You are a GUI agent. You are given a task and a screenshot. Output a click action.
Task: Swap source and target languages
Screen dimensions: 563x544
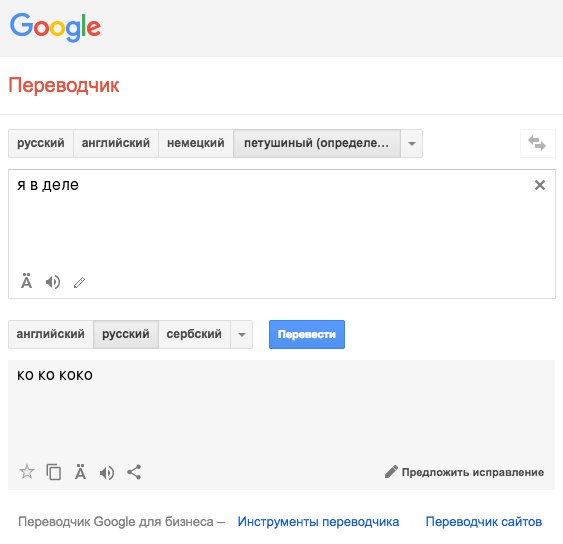point(538,143)
